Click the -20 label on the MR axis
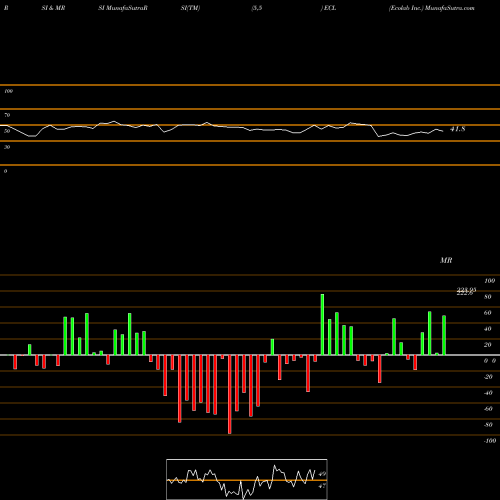This screenshot has width=500, height=500. [488, 377]
